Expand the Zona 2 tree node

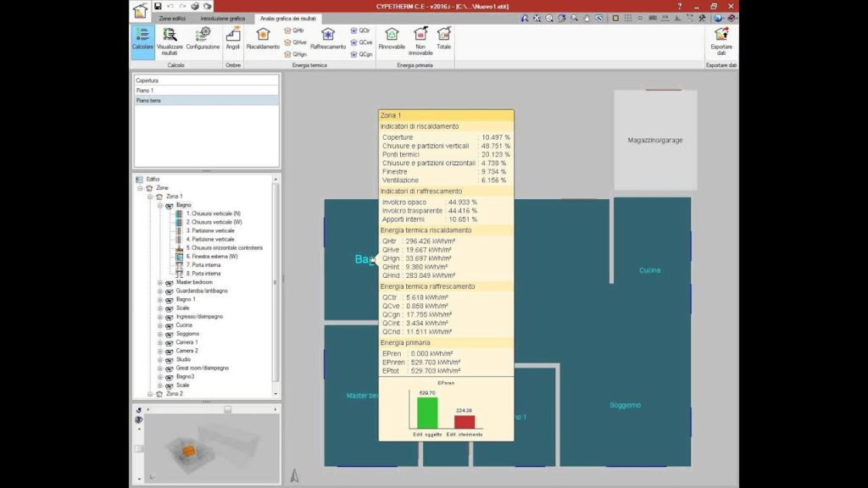click(150, 394)
